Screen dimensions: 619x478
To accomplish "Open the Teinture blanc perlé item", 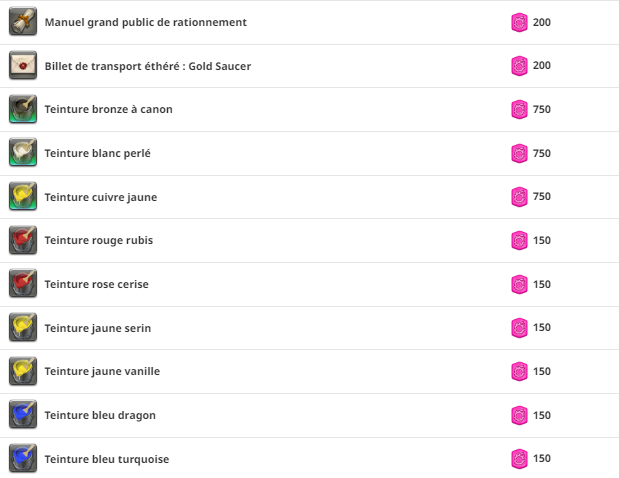I will click(98, 153).
